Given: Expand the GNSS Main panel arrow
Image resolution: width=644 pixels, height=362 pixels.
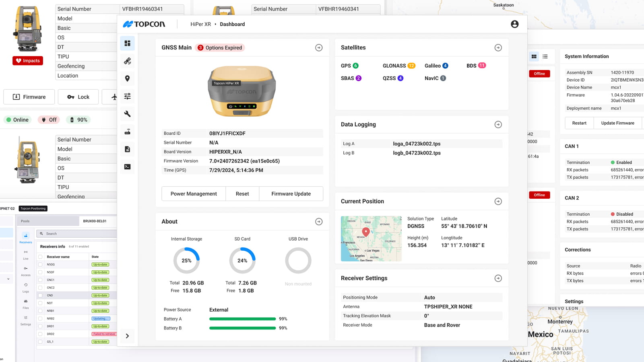Looking at the screenshot, I should 319,48.
